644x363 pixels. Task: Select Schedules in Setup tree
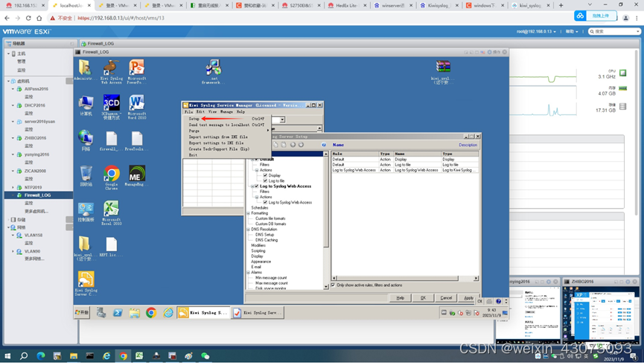(x=260, y=208)
